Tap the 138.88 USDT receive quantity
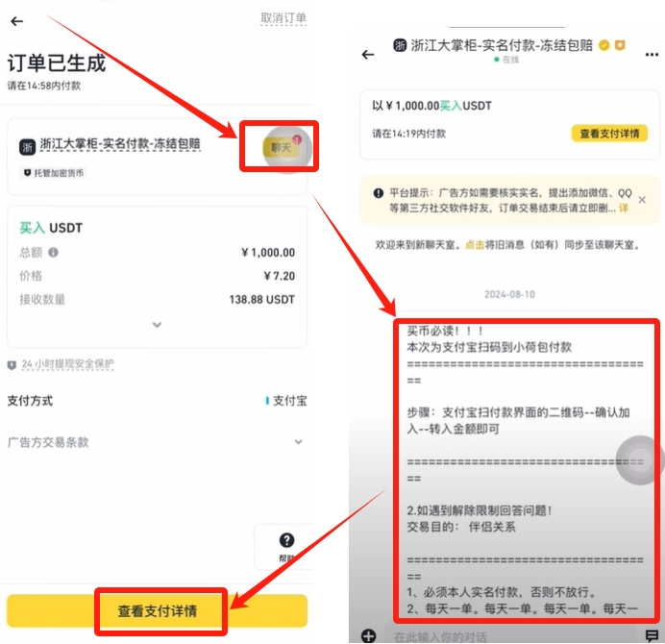665x644 pixels. [261, 300]
